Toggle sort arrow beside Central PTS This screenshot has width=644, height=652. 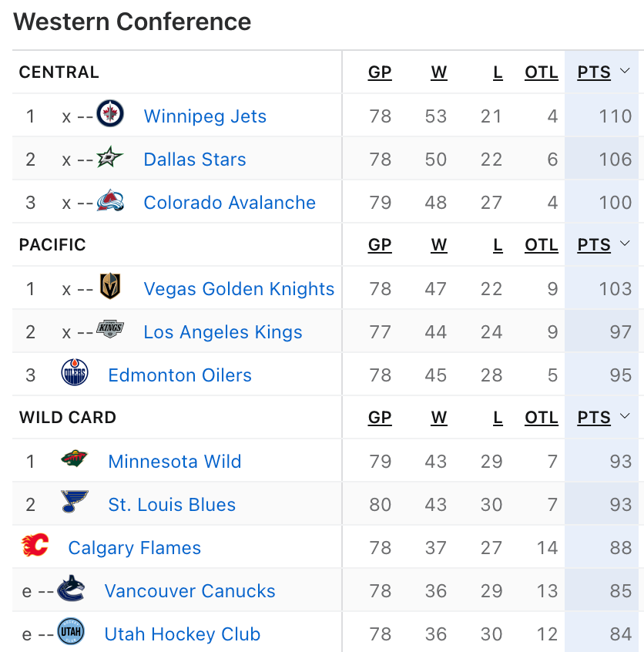(625, 71)
